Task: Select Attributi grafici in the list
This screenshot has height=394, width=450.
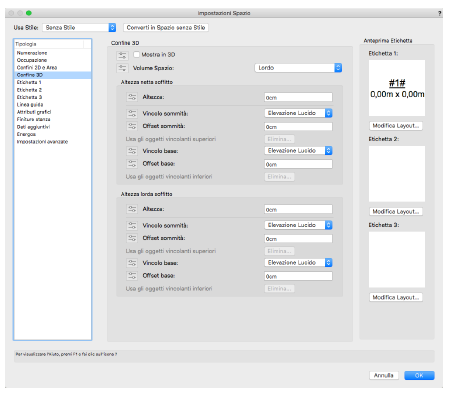Action: [x=52, y=112]
